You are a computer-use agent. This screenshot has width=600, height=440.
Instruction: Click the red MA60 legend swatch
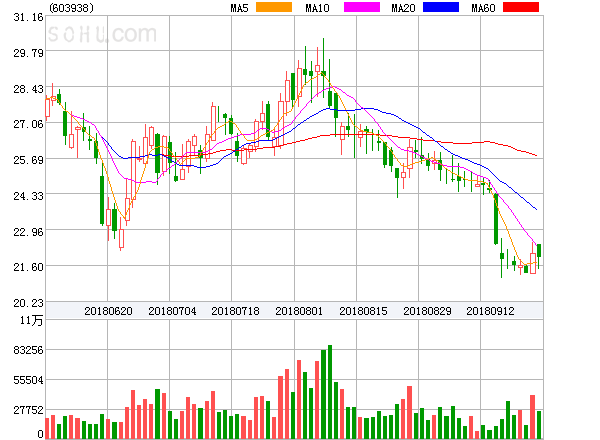[x=521, y=7]
